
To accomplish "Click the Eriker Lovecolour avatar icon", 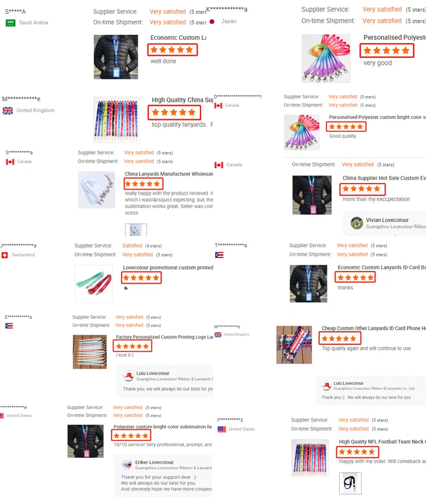I will [127, 464].
